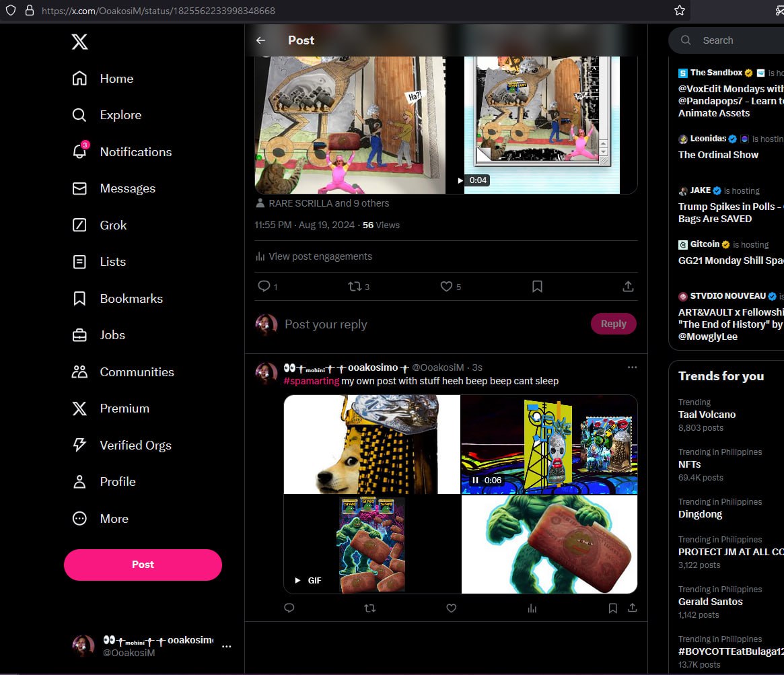This screenshot has width=784, height=675.
Task: Click the Reply button
Action: coord(614,324)
